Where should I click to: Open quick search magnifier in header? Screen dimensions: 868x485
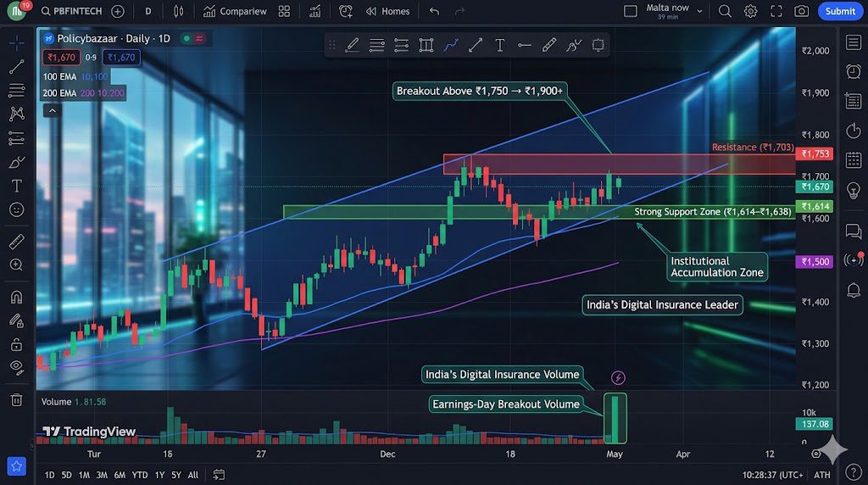pos(725,11)
